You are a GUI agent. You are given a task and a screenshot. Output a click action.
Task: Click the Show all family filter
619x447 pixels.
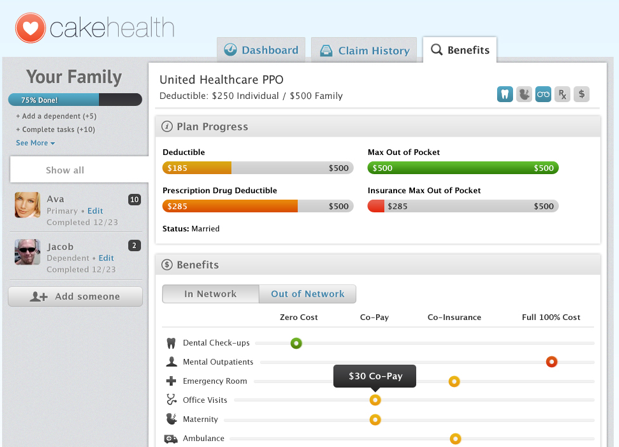(x=65, y=170)
